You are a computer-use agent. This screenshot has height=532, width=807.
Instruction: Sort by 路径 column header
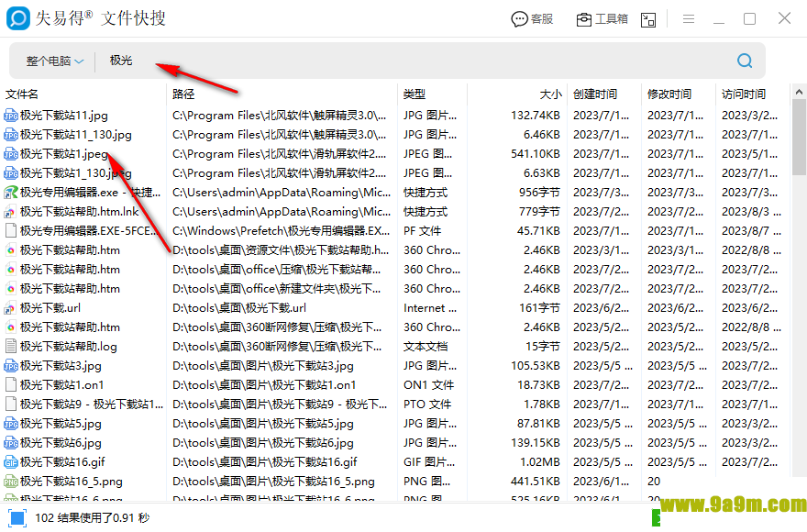click(183, 94)
